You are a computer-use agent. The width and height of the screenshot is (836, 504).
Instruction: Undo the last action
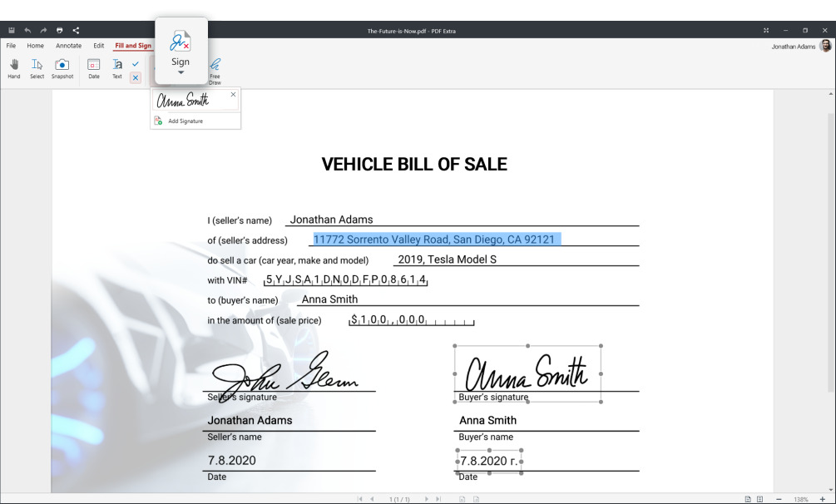click(x=27, y=31)
